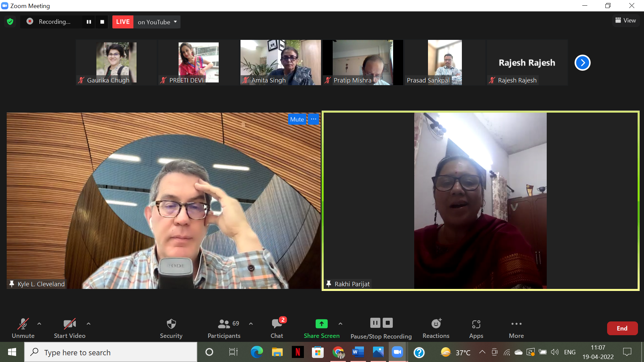Screen dimensions: 644x362
Task: Open the More options menu
Action: pyautogui.click(x=516, y=328)
